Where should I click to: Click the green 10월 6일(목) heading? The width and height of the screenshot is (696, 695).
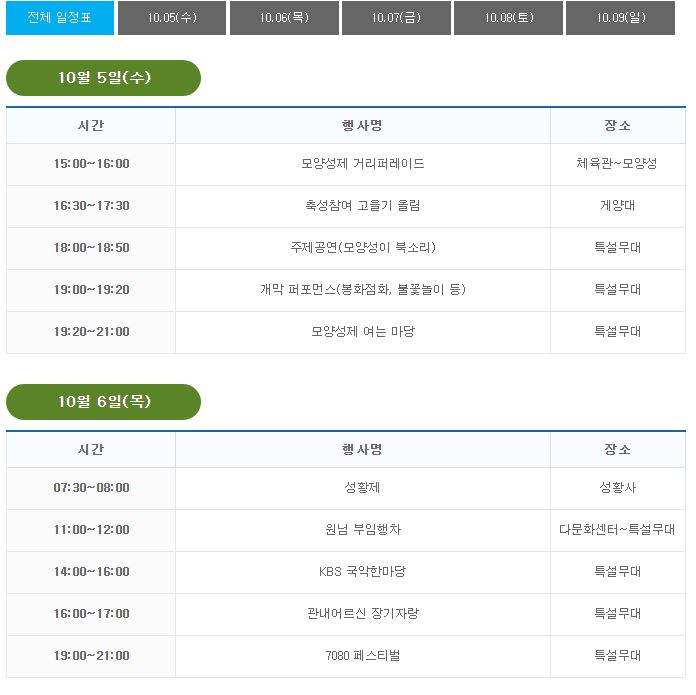pos(103,402)
